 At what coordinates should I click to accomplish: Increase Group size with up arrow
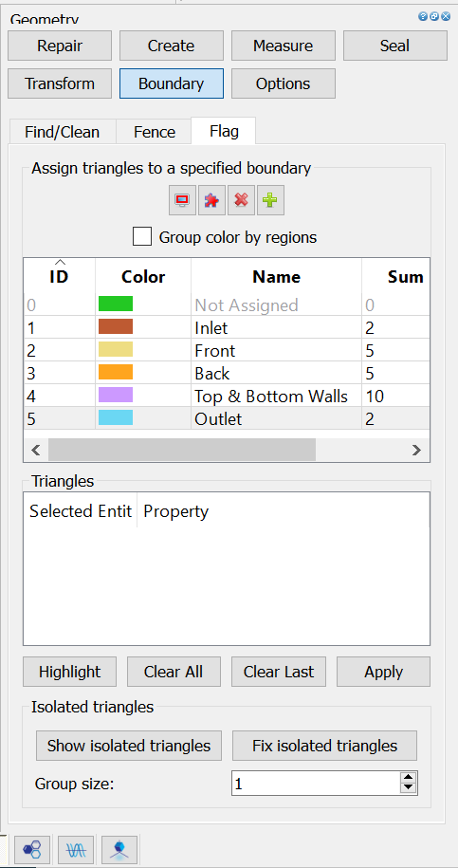408,778
